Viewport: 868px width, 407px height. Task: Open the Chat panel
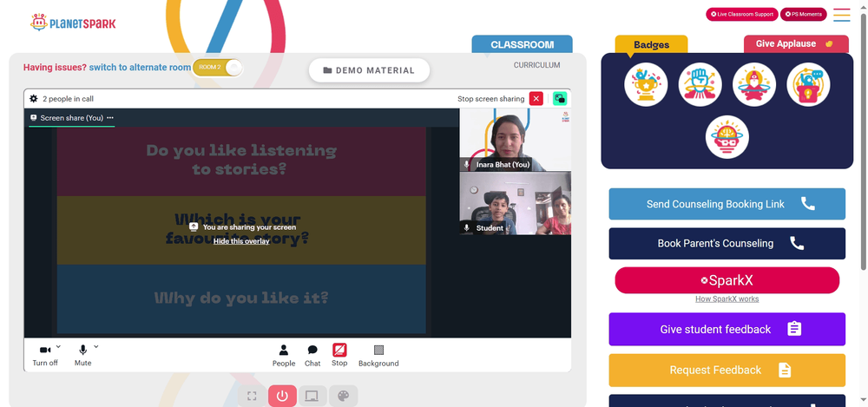(312, 356)
